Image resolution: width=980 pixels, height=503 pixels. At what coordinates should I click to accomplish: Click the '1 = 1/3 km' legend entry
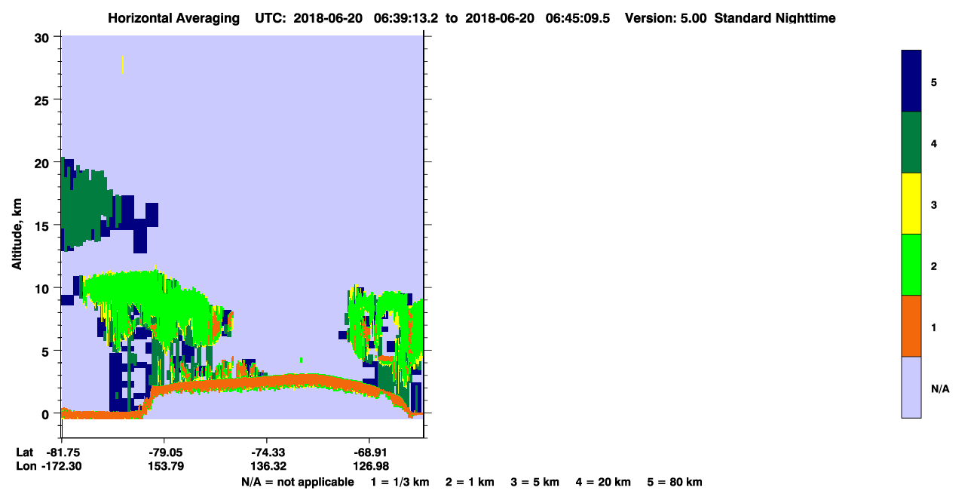pyautogui.click(x=400, y=482)
